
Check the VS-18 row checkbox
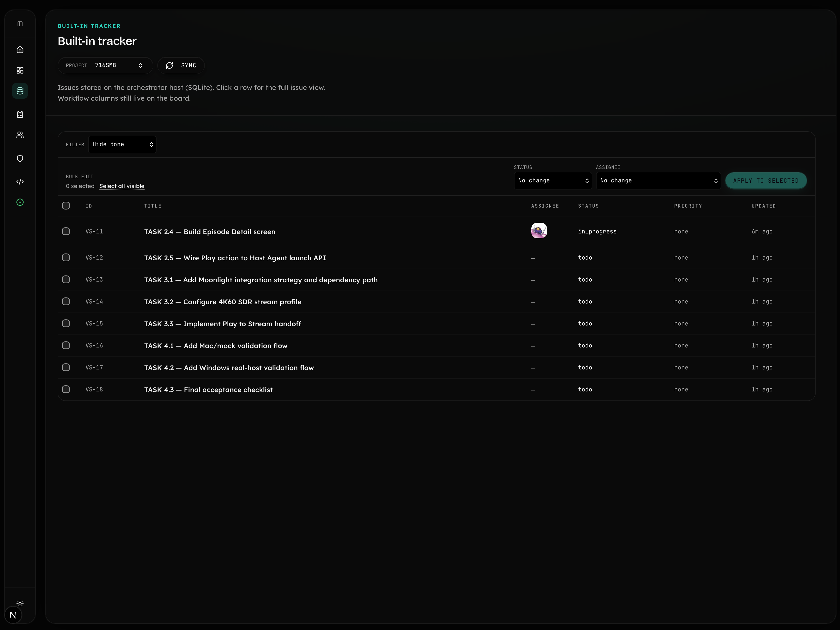click(66, 390)
